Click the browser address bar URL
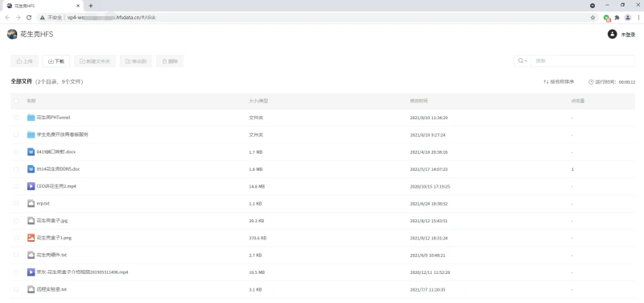This screenshot has width=644, height=303. (112, 18)
